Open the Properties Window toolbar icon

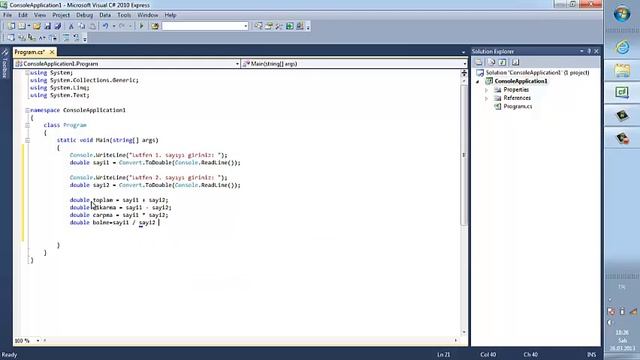[269, 26]
